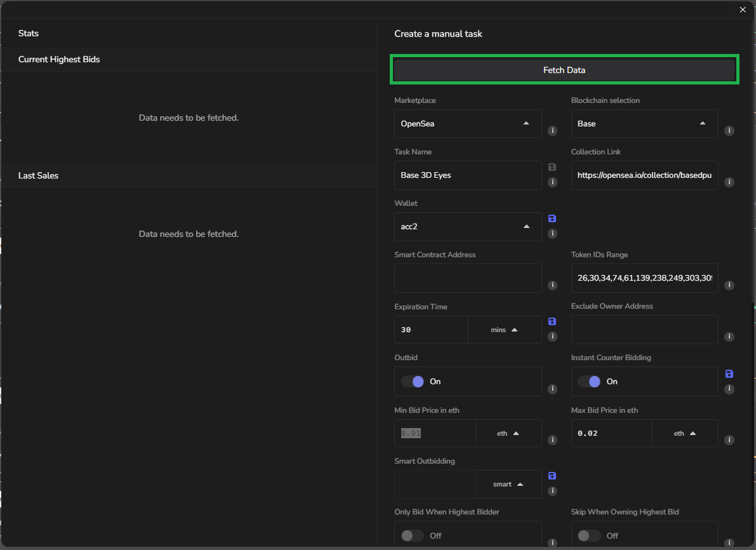
Task: Open the Wallet dropdown showing acc2
Action: point(467,227)
